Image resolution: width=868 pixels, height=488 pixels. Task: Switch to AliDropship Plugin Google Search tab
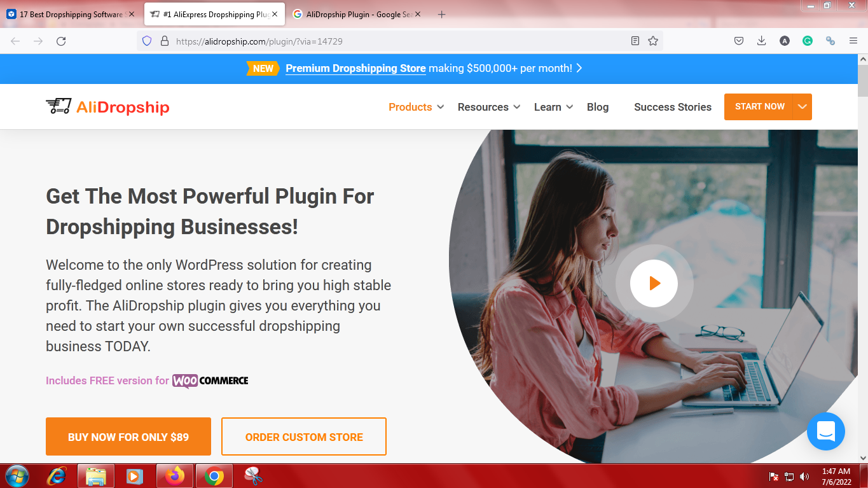358,14
